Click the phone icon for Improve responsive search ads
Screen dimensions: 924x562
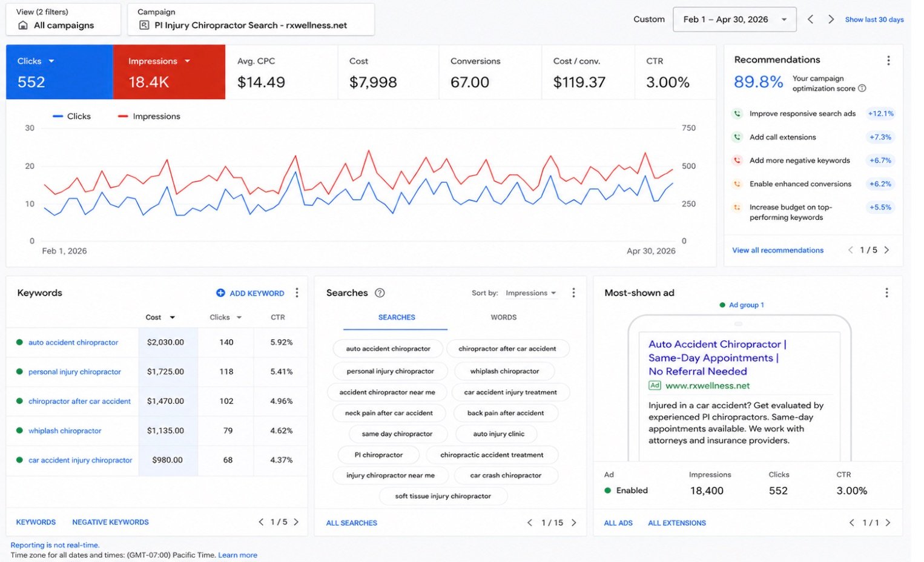click(737, 113)
